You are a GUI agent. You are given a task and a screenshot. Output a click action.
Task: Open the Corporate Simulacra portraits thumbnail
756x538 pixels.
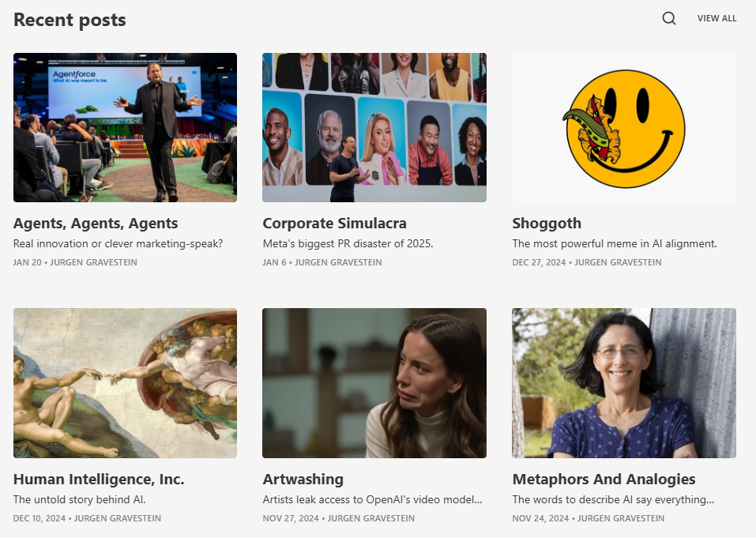[x=374, y=127]
